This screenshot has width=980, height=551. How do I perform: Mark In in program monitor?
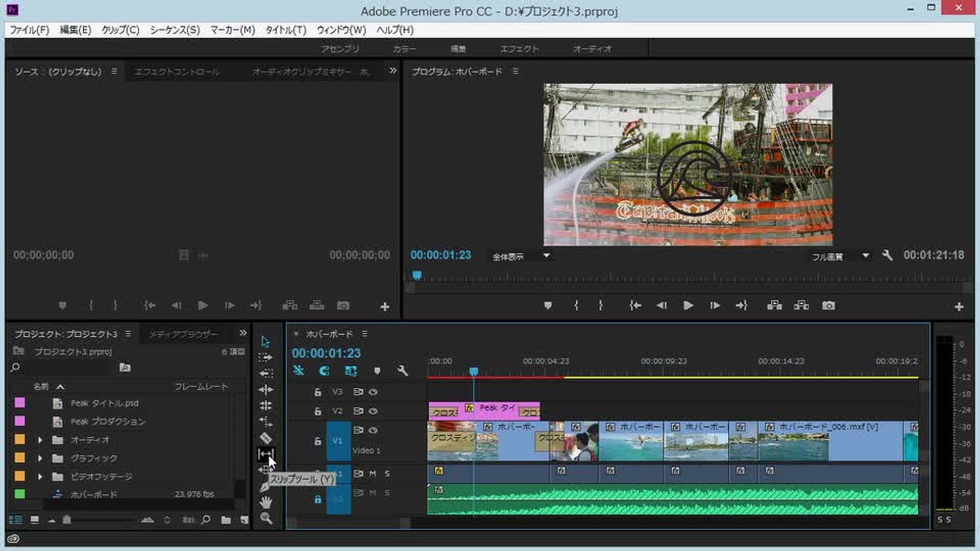pyautogui.click(x=576, y=306)
